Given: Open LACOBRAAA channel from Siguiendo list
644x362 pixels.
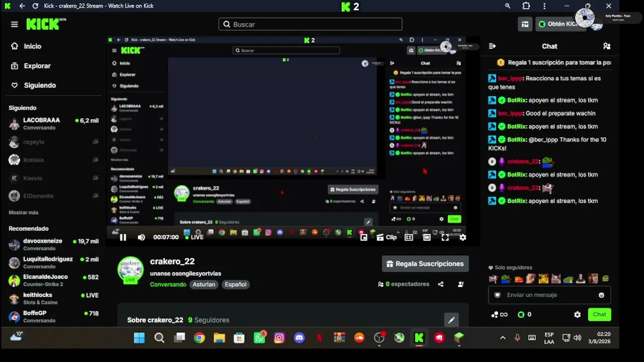Looking at the screenshot, I should tap(53, 124).
